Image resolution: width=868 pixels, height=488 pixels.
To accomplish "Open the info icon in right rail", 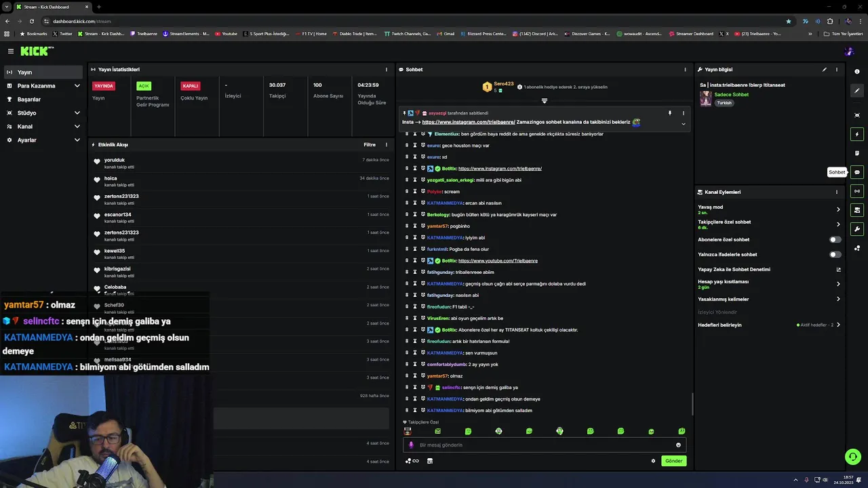I will [857, 72].
